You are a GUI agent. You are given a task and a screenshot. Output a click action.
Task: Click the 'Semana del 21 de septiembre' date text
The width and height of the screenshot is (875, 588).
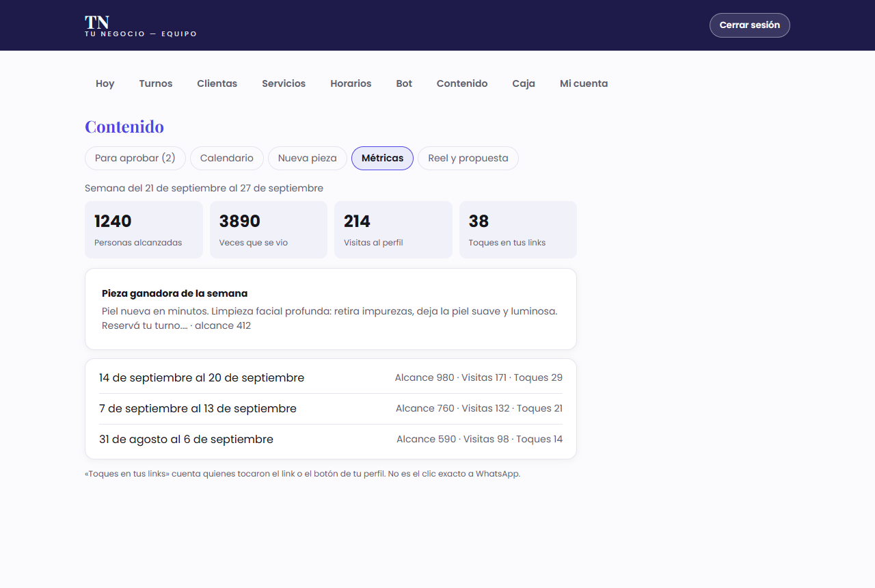[x=204, y=188]
